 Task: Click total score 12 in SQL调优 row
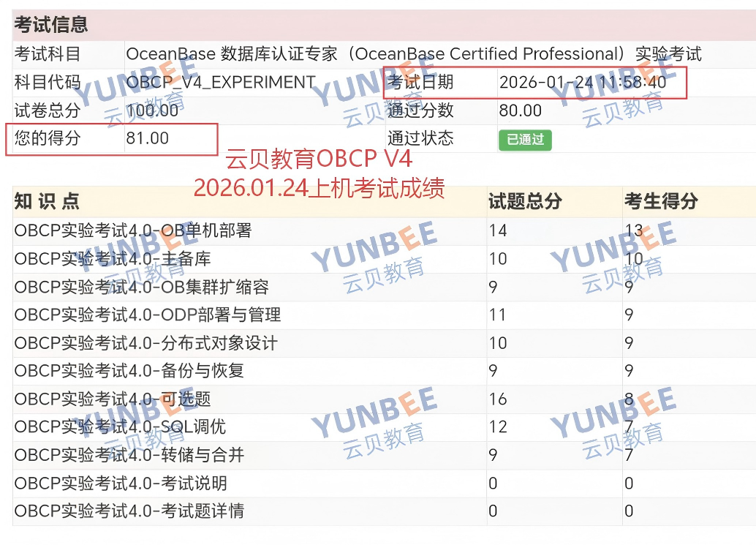coord(498,427)
